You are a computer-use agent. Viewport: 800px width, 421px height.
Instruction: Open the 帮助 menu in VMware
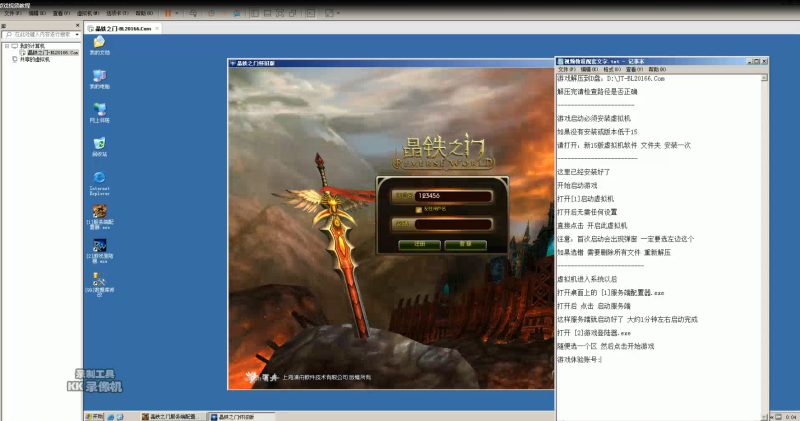pos(144,13)
